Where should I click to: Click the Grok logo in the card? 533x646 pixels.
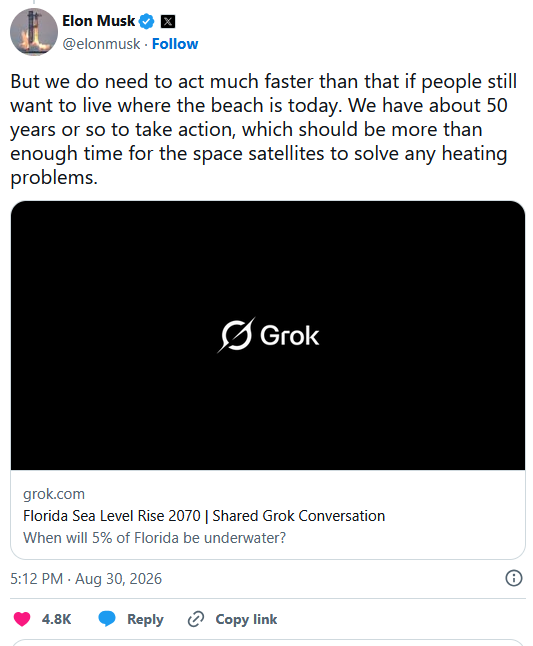[268, 335]
